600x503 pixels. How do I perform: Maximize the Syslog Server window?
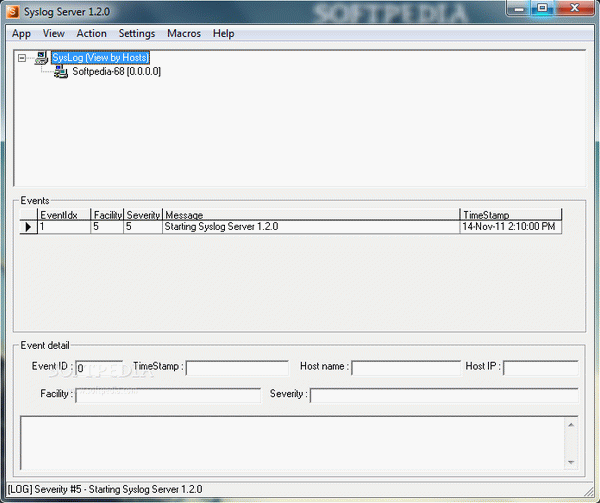tap(542, 8)
